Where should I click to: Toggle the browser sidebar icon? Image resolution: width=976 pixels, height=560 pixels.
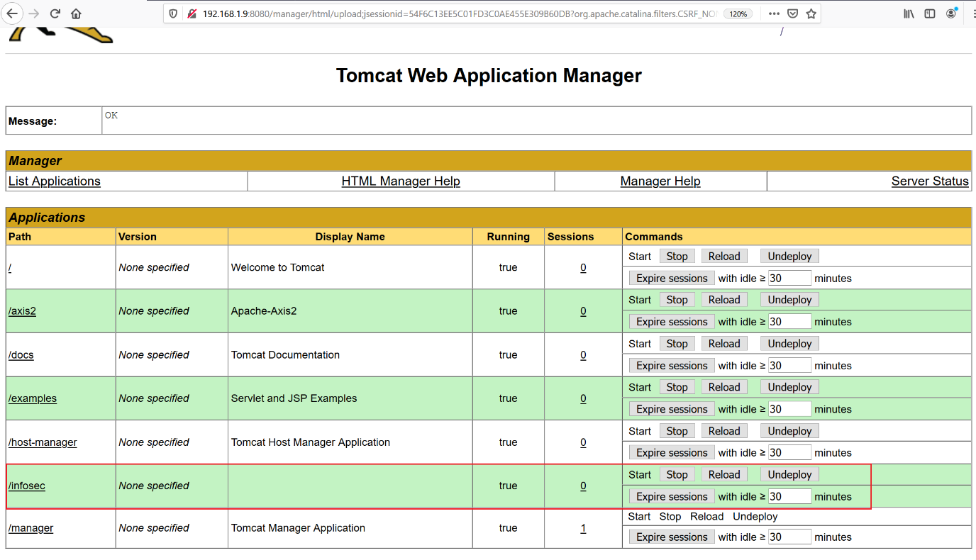tap(930, 13)
